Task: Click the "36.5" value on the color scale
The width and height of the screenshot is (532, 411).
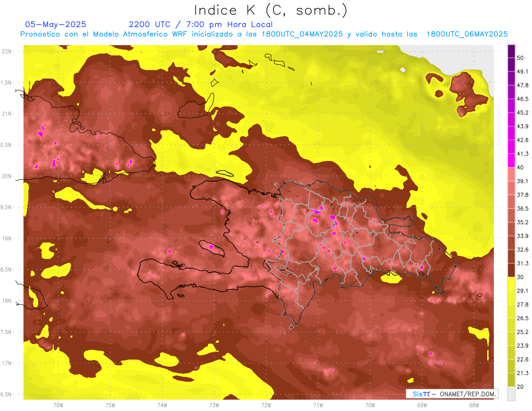Action: coord(523,208)
